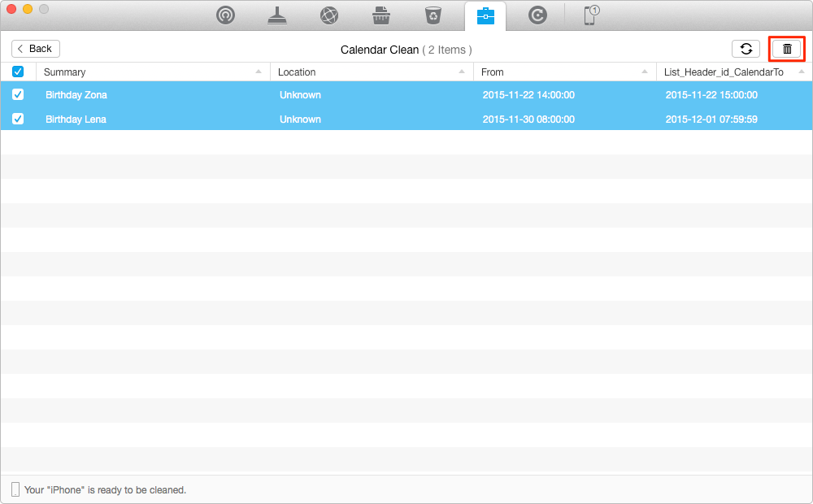The image size is (813, 504).
Task: Click the 2015-11-22 14:00:00 start time
Action: [x=528, y=95]
